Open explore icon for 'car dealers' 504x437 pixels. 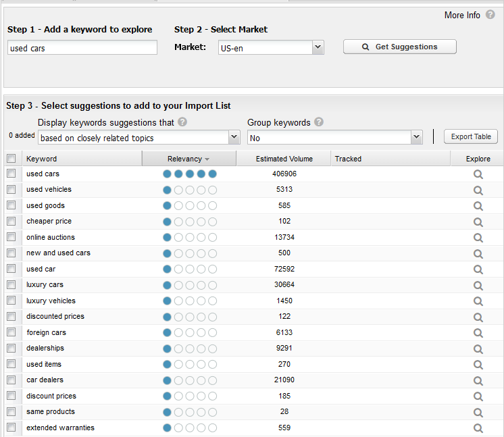478,381
